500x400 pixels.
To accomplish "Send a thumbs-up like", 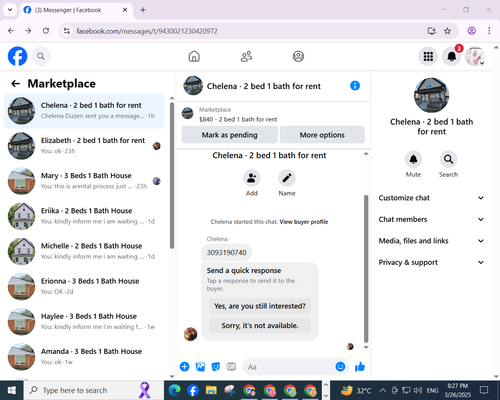I will (360, 367).
